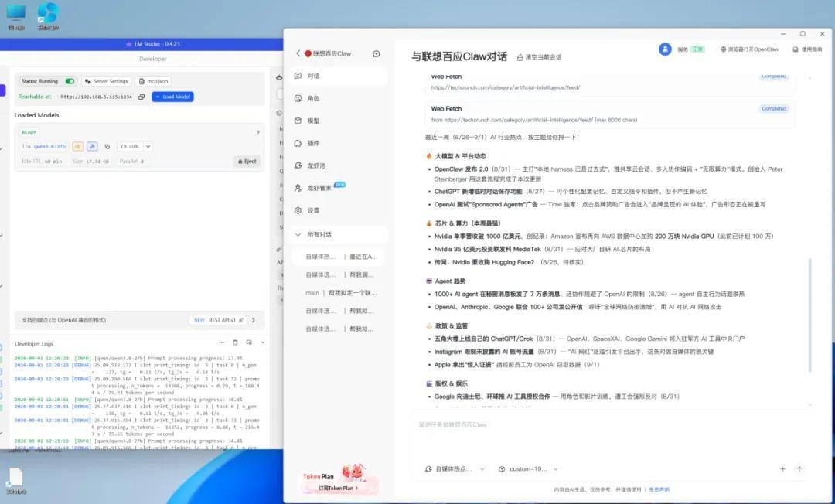This screenshot has width=835, height=504.
Task: Click Developer Logs pop-out window icon
Action: click(x=249, y=342)
